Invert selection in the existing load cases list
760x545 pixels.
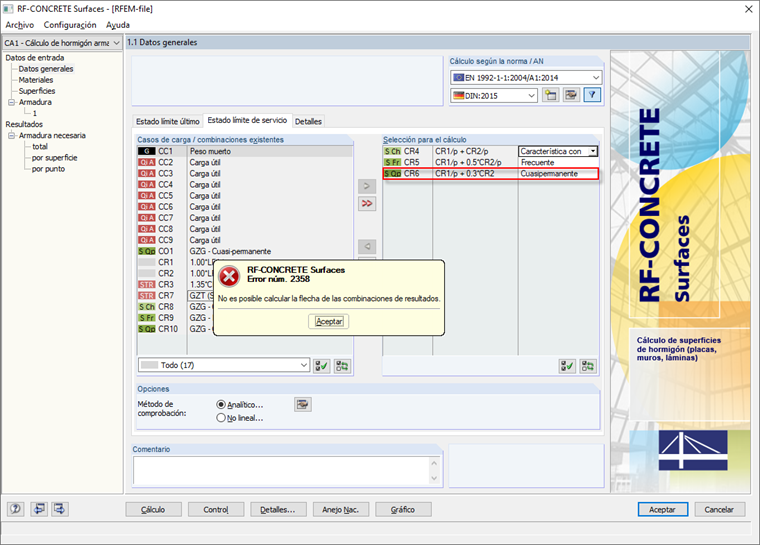coord(342,366)
